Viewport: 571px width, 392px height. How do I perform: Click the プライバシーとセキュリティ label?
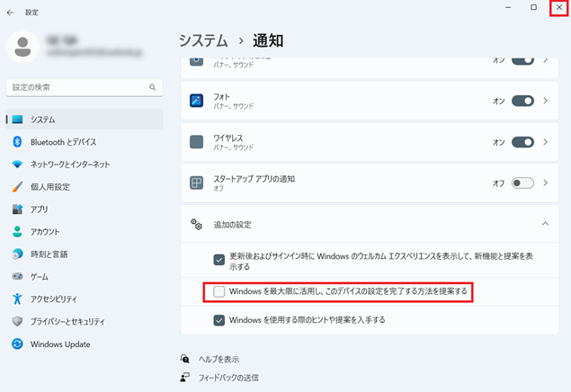(67, 321)
